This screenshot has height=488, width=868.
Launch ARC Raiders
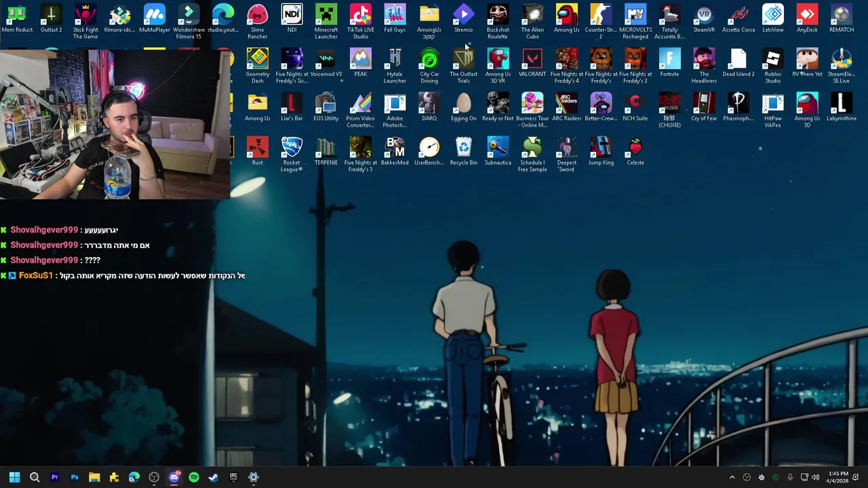pos(567,107)
